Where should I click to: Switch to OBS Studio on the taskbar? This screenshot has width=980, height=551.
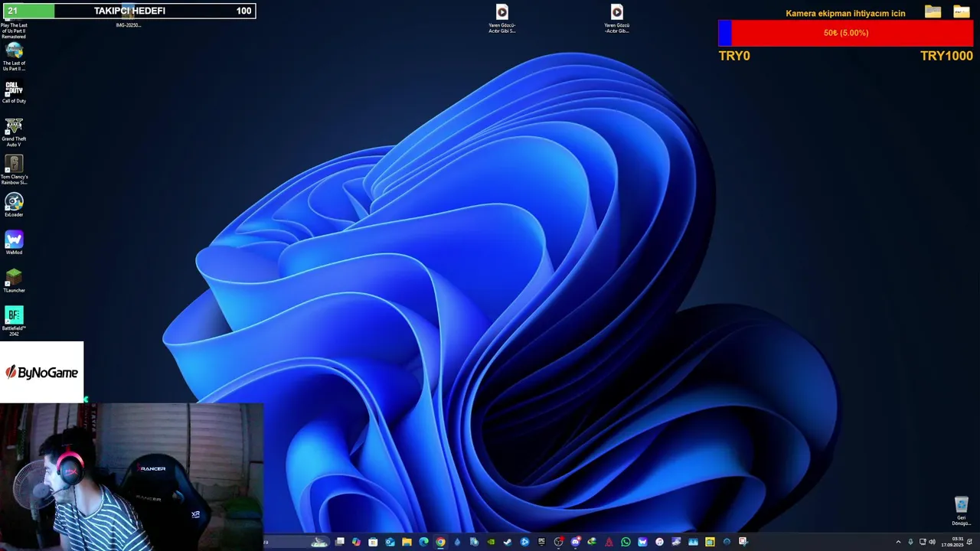(x=558, y=542)
